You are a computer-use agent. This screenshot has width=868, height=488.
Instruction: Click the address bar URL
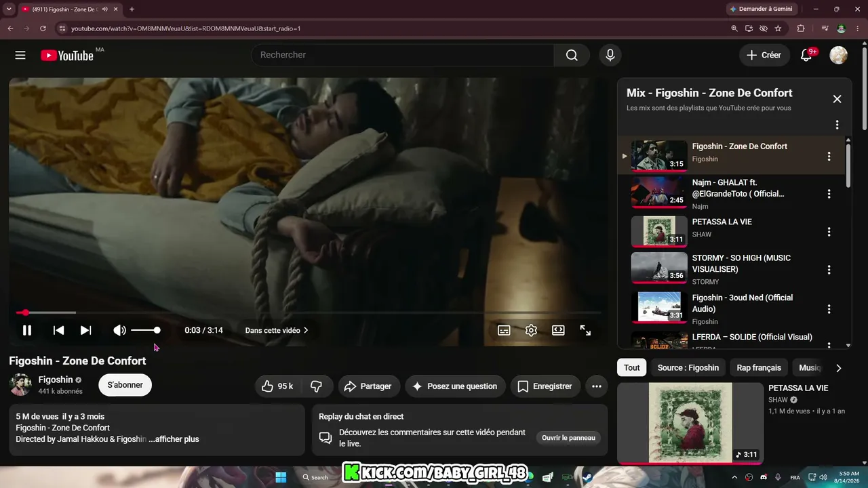(x=186, y=28)
